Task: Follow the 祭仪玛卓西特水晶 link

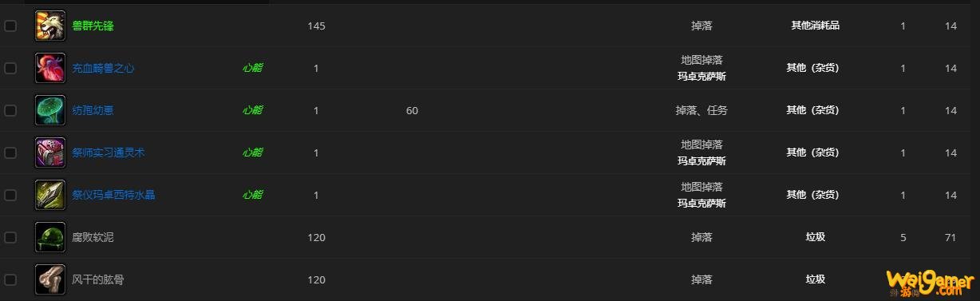Action: [113, 195]
